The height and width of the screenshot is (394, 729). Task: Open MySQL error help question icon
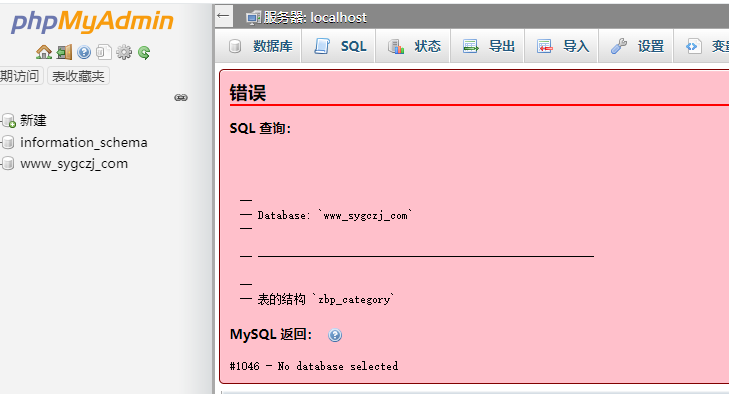pos(335,335)
